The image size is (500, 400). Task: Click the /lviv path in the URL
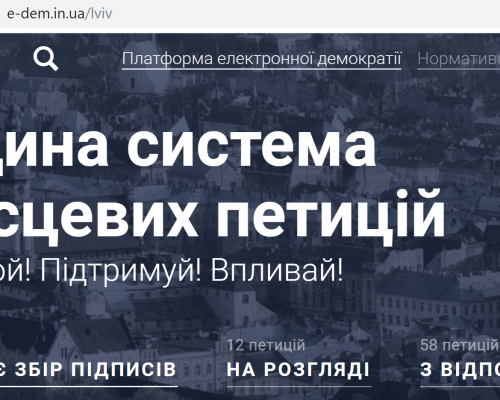click(x=98, y=14)
